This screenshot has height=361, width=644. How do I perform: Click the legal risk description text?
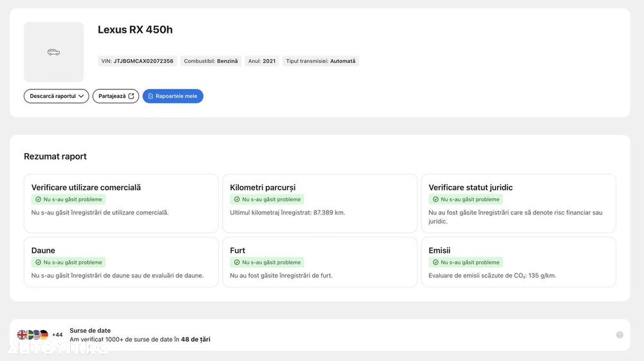tap(515, 217)
